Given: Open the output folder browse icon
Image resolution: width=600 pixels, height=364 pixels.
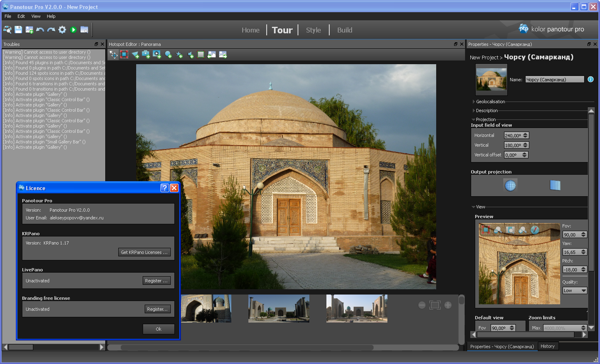Looking at the screenshot, I should click(84, 30).
